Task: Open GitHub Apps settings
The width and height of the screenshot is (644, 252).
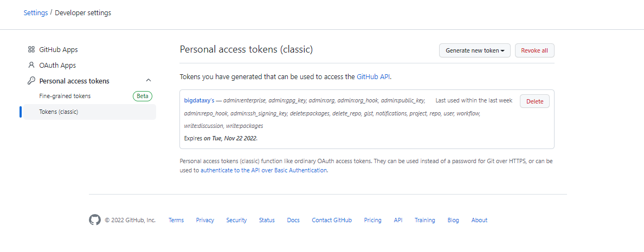Action: tap(59, 50)
